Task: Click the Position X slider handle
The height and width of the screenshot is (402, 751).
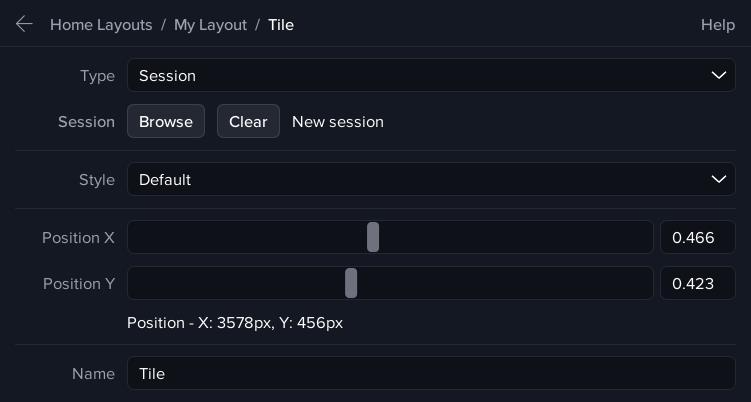Action: (x=373, y=238)
